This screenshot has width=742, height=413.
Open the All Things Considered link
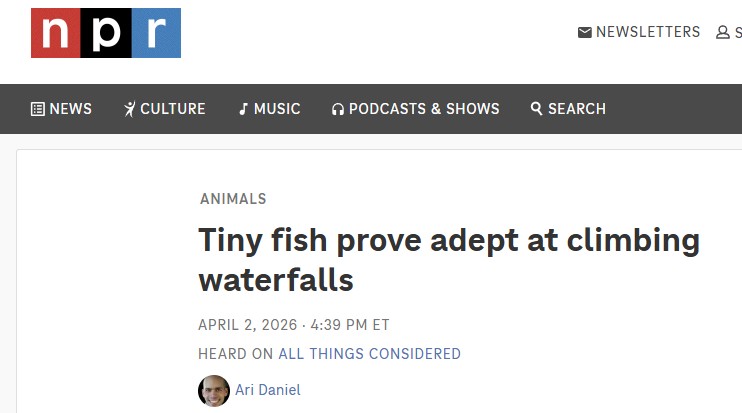[369, 354]
